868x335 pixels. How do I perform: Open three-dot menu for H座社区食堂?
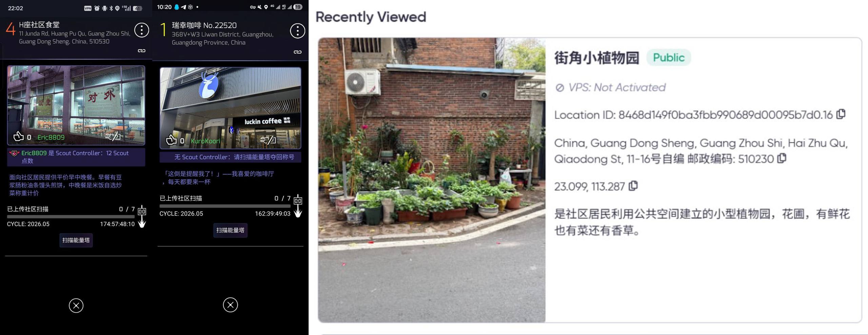coord(141,30)
